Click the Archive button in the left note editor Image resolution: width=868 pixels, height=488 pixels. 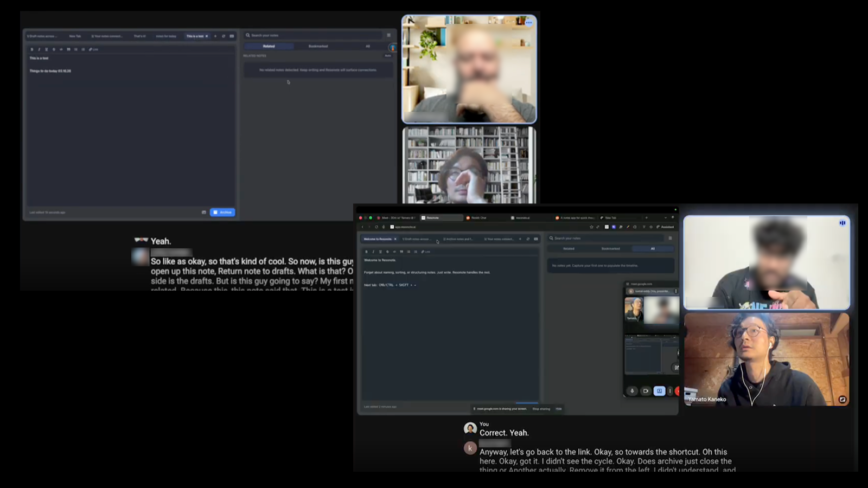tap(222, 212)
